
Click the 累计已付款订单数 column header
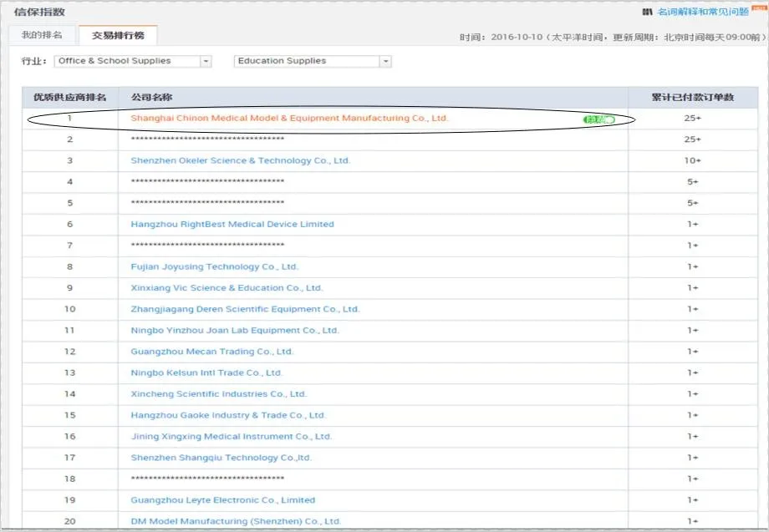click(692, 98)
